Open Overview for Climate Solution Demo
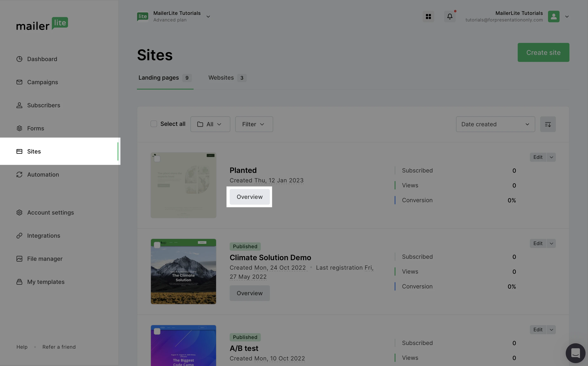This screenshot has height=366, width=588. click(x=249, y=293)
